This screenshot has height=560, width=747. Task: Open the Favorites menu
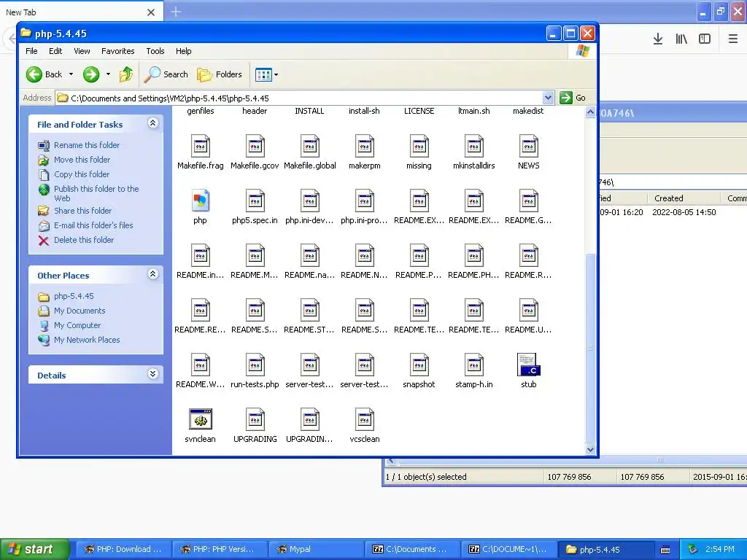117,51
